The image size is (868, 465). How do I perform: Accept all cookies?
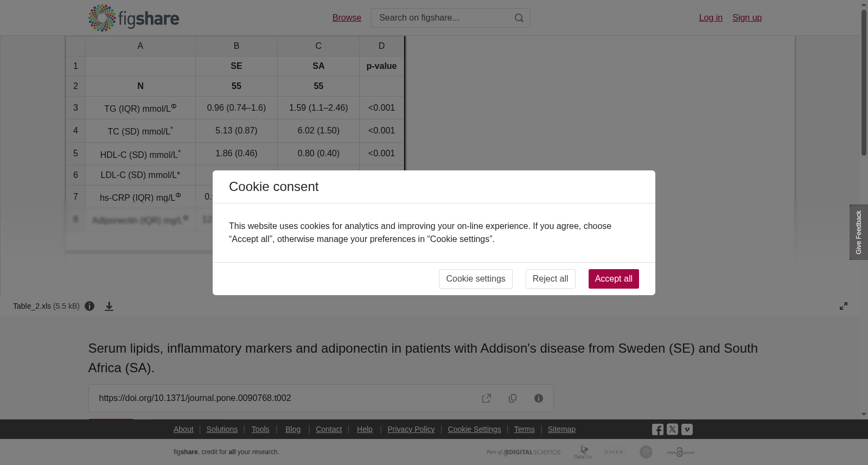(x=614, y=279)
